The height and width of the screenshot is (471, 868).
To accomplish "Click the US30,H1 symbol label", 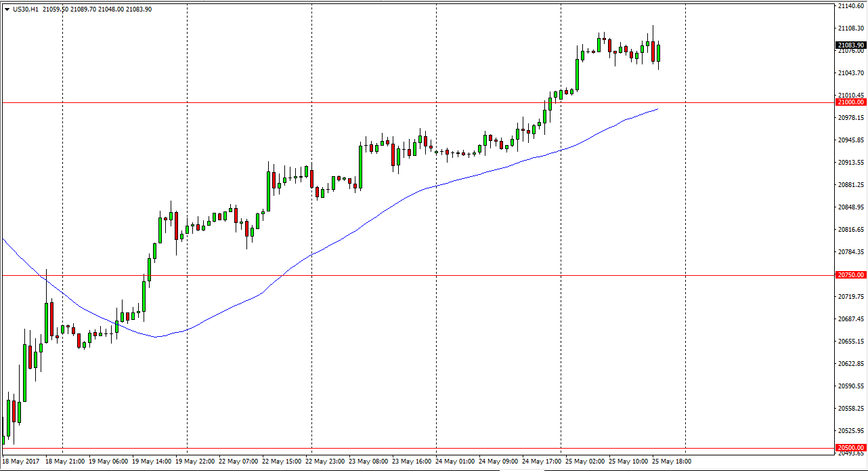I will tap(25, 9).
